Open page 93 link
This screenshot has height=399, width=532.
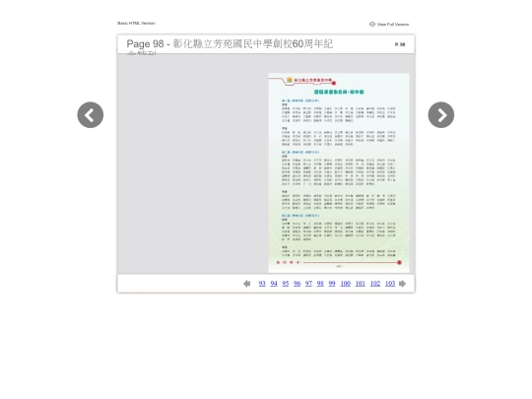point(262,284)
